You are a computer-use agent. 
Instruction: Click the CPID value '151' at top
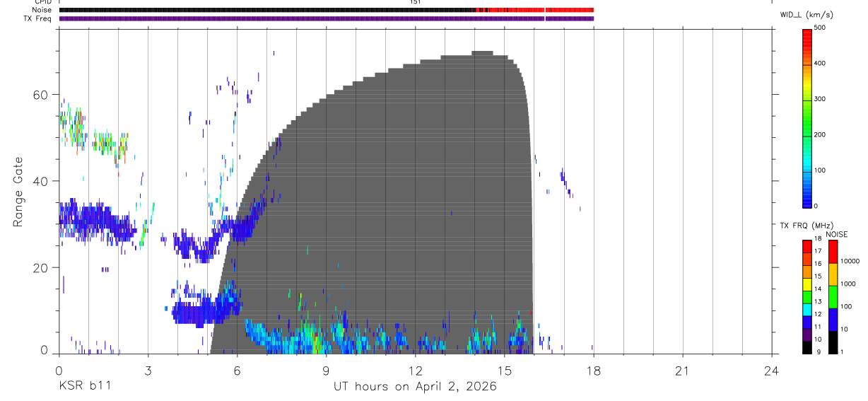[415, 2]
